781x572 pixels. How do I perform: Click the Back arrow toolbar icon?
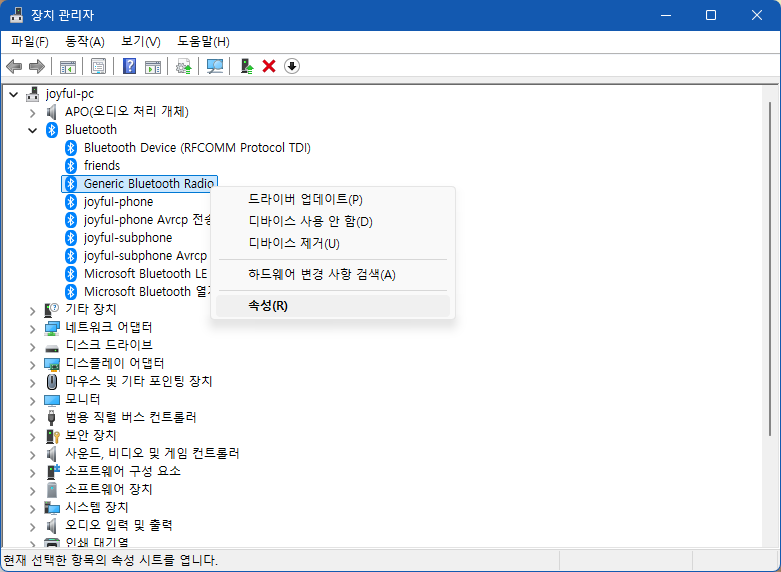click(x=14, y=66)
